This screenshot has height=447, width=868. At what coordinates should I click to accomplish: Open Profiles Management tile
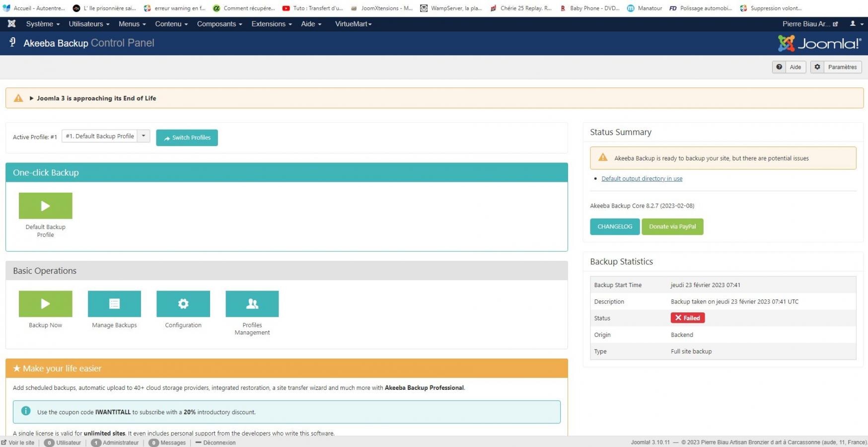coord(252,303)
